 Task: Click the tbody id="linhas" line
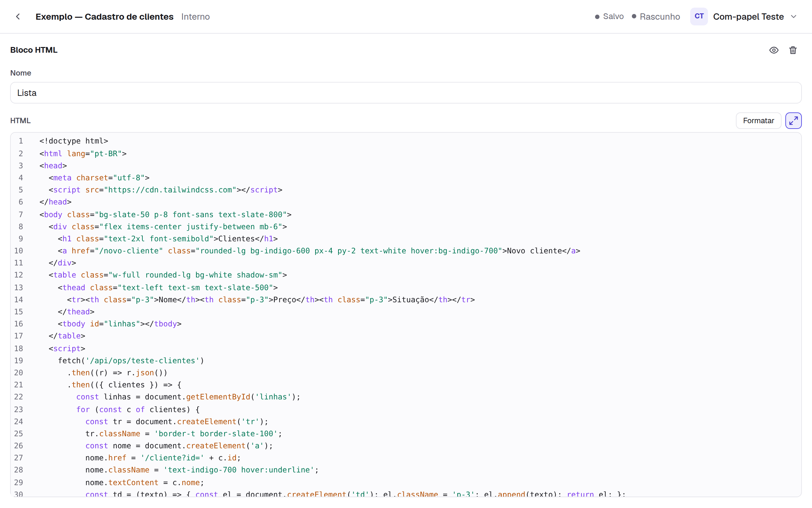point(120,324)
